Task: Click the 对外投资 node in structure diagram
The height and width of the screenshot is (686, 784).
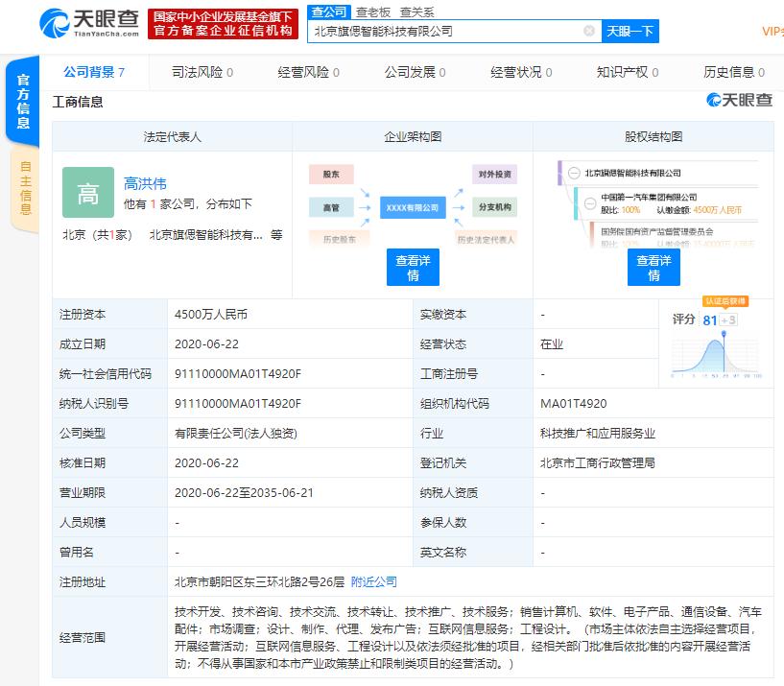Action: pyautogui.click(x=494, y=175)
